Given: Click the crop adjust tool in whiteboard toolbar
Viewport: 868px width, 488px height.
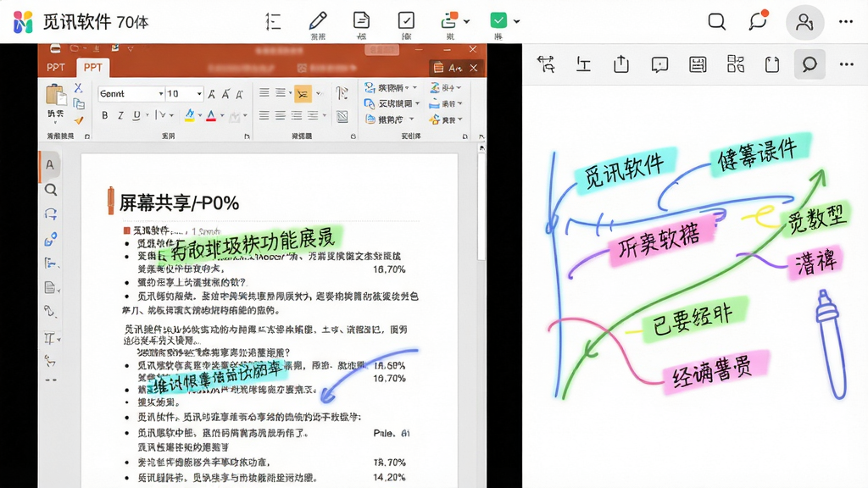Looking at the screenshot, I should click(546, 64).
